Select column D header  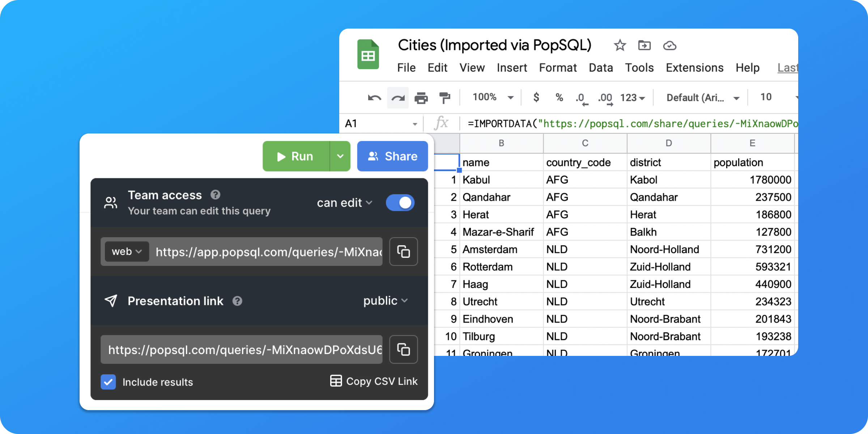[669, 143]
